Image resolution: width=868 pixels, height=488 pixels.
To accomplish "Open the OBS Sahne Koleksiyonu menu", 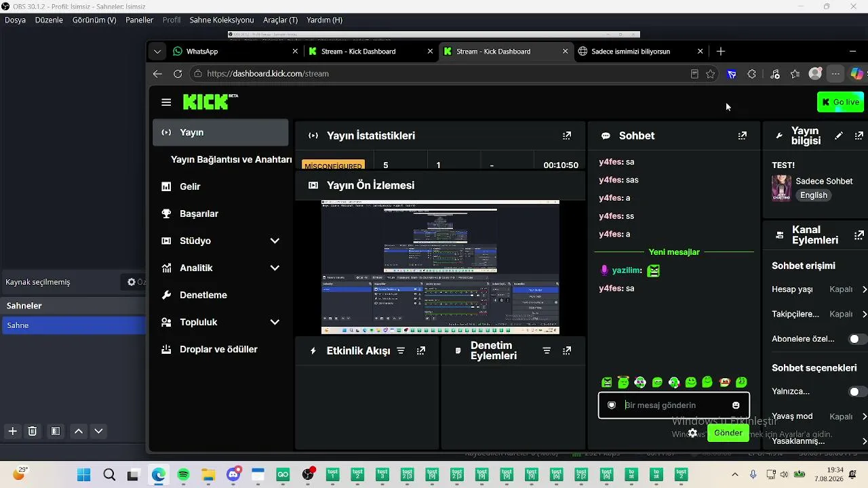I will [222, 20].
